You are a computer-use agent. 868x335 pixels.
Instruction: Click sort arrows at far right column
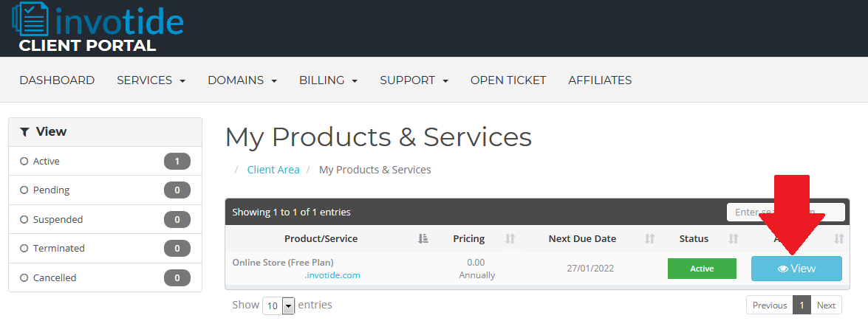[x=838, y=239]
